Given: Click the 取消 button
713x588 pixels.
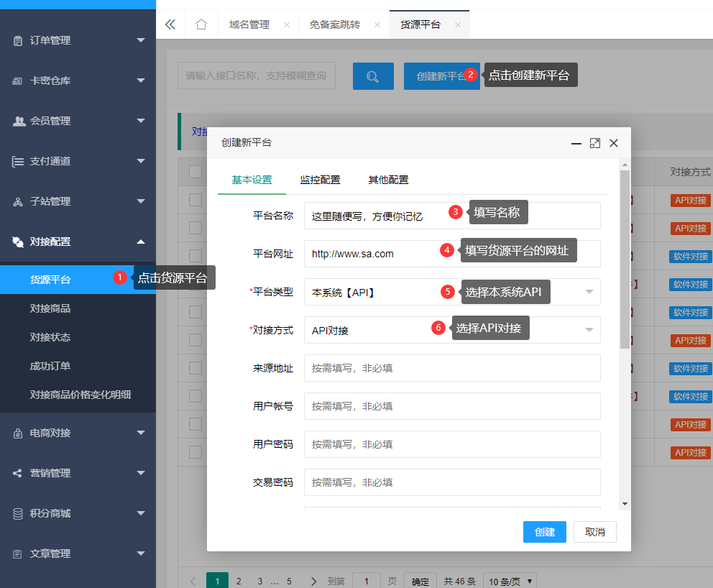Looking at the screenshot, I should 595,532.
